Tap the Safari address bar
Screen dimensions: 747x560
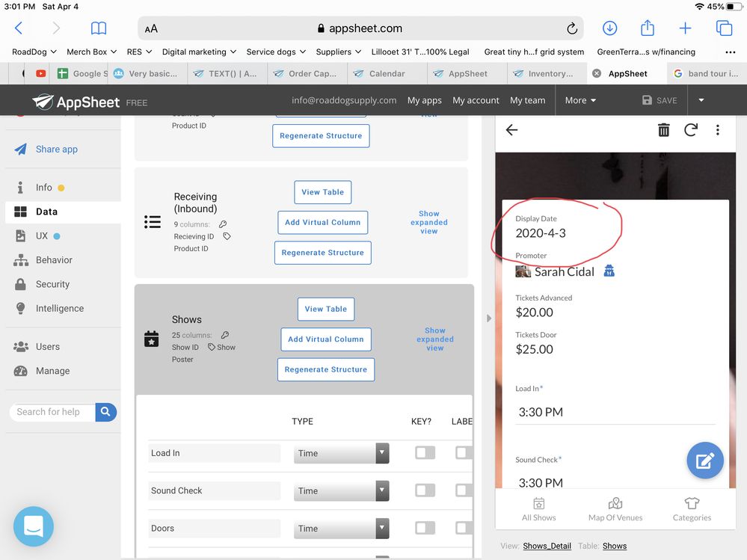point(360,28)
